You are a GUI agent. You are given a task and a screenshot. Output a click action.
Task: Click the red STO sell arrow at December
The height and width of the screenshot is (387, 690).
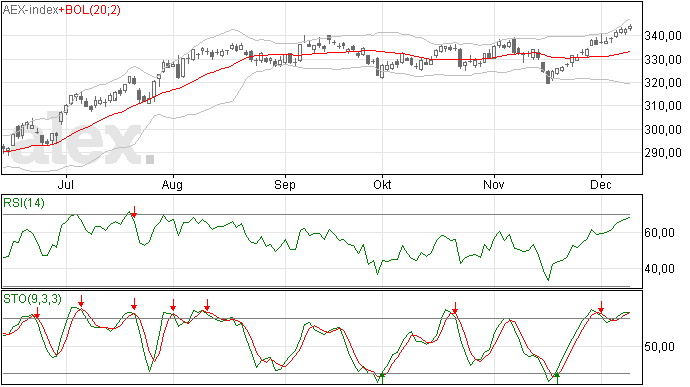[x=601, y=307]
